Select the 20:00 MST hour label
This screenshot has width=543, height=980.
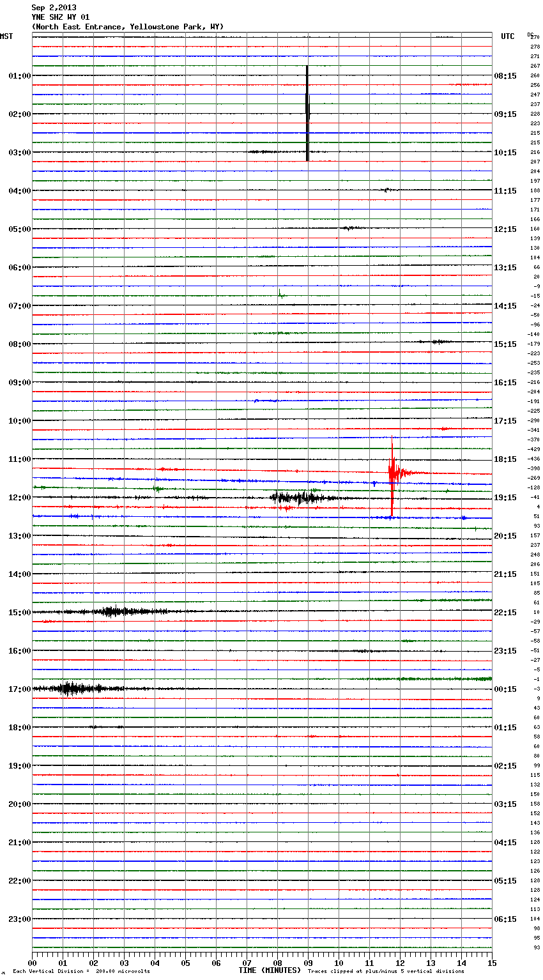coord(20,804)
